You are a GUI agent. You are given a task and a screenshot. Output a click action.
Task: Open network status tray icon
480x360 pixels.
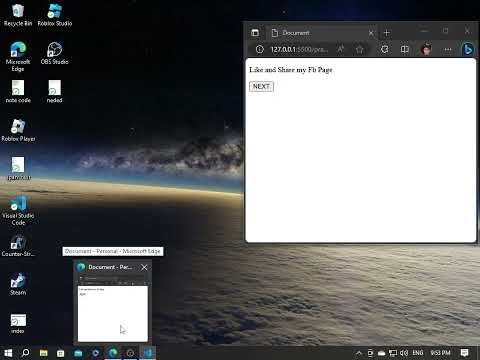click(393, 353)
